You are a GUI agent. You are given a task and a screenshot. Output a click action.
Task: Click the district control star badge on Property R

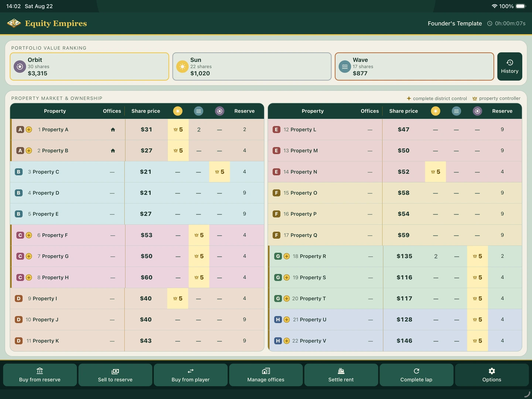coord(287,256)
